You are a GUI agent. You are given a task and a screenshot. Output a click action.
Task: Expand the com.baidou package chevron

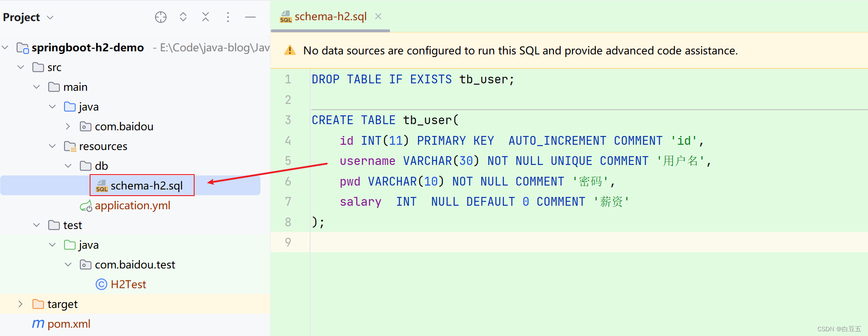(68, 126)
